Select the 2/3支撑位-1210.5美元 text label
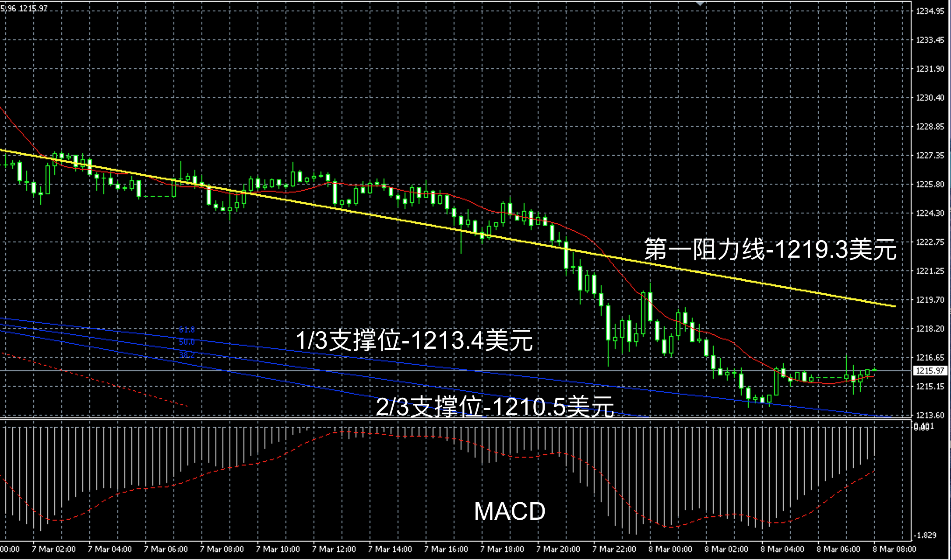Screen dimensions: 951x560 [495, 407]
